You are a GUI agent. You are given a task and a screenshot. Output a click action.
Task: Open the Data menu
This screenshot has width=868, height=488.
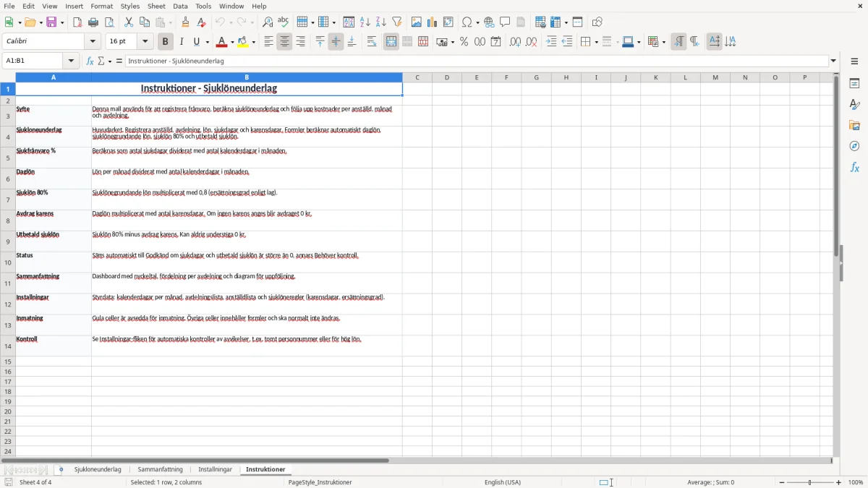click(180, 6)
